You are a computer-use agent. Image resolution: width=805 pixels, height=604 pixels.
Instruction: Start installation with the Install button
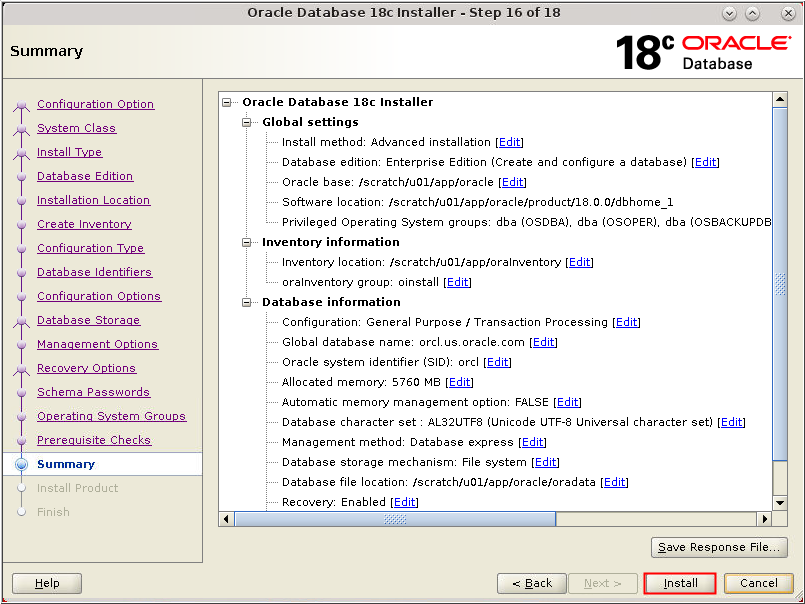click(680, 583)
